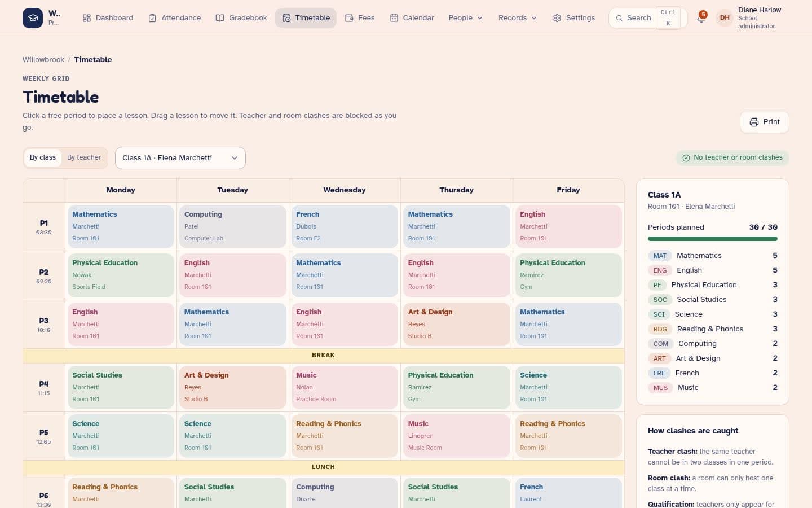Click the SOC subject badge

pyautogui.click(x=660, y=300)
